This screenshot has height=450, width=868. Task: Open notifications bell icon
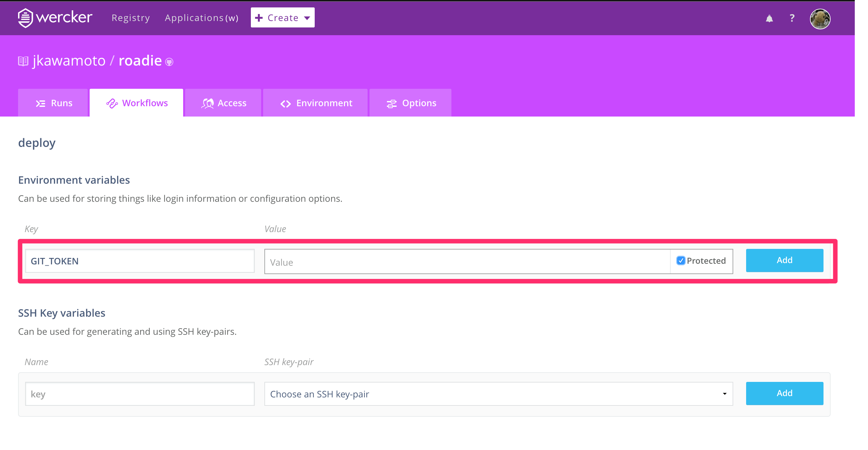click(x=769, y=18)
